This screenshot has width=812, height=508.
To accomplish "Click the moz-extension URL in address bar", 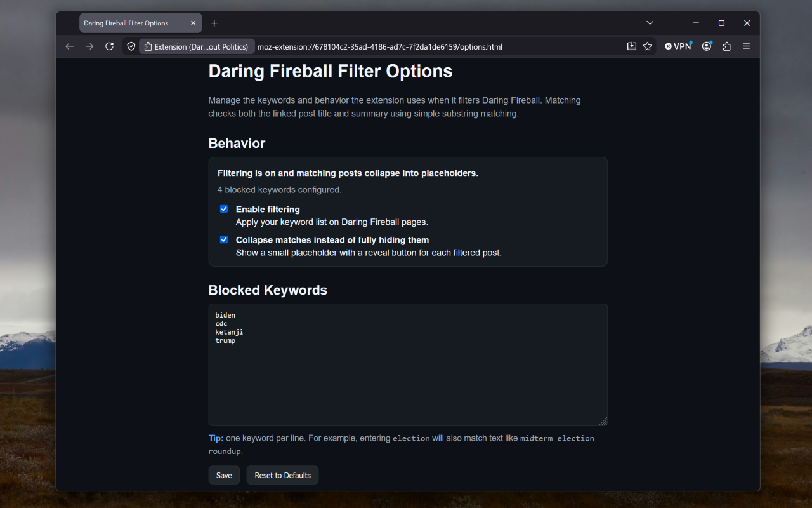I will (x=380, y=46).
